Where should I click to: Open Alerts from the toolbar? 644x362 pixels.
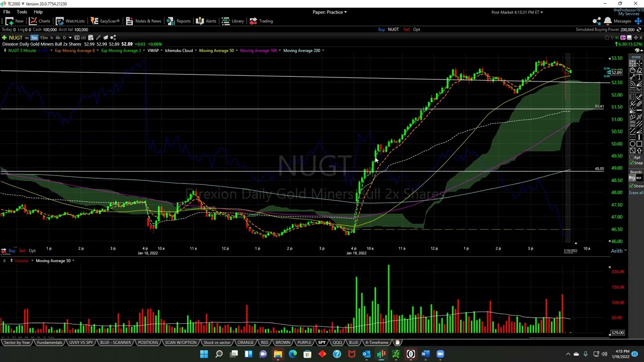point(206,21)
